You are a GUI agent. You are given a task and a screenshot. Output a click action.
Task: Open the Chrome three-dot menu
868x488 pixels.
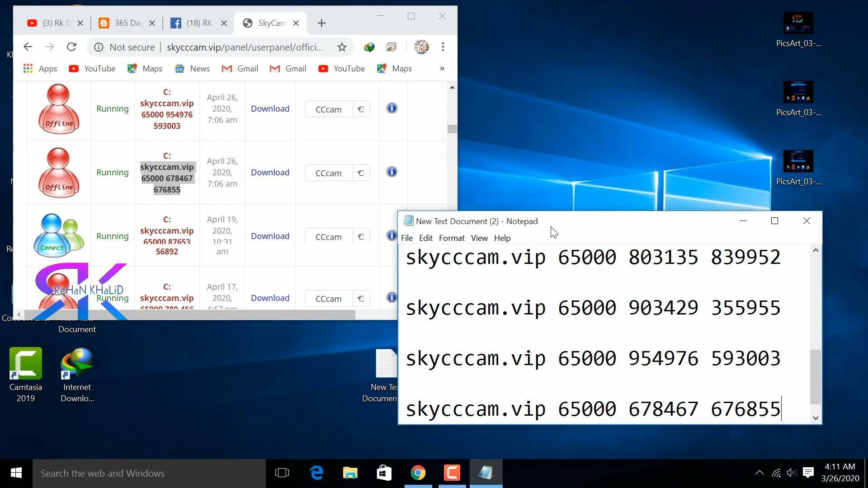click(x=443, y=47)
